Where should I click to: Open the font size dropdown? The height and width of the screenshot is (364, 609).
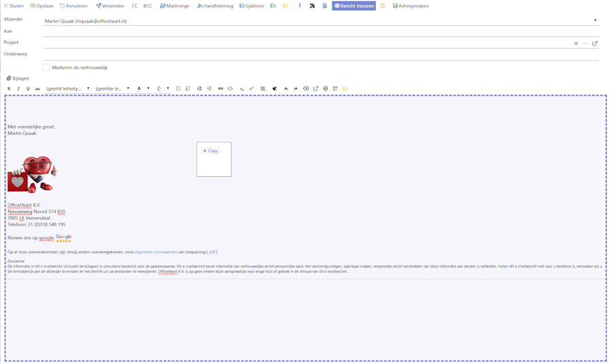[x=112, y=89]
